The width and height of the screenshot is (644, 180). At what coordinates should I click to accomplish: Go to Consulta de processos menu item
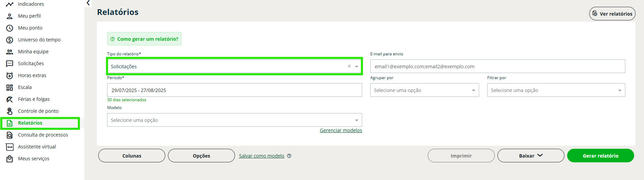point(43,135)
